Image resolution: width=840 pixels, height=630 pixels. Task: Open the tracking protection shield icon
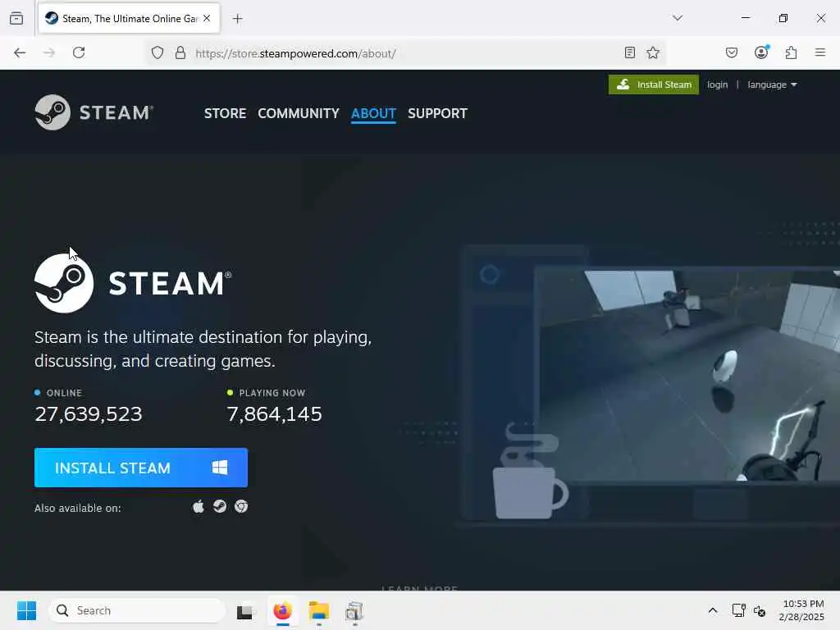[157, 52]
